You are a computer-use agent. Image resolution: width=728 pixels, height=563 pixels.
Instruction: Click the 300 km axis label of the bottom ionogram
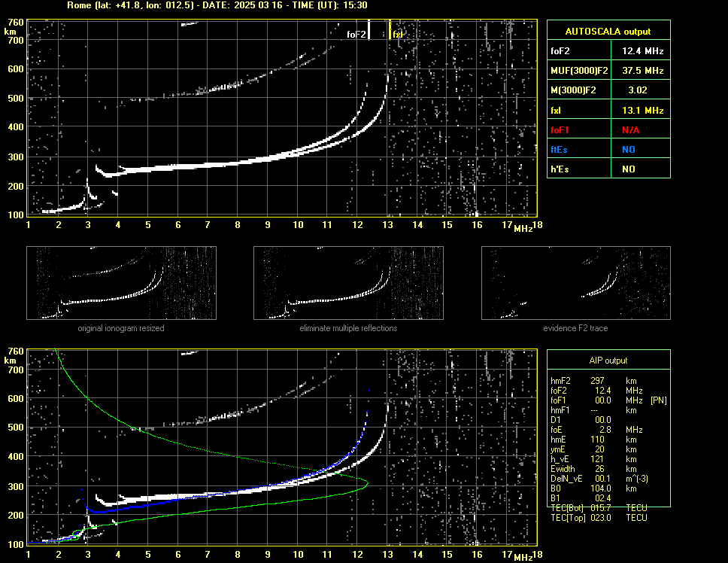pyautogui.click(x=15, y=487)
